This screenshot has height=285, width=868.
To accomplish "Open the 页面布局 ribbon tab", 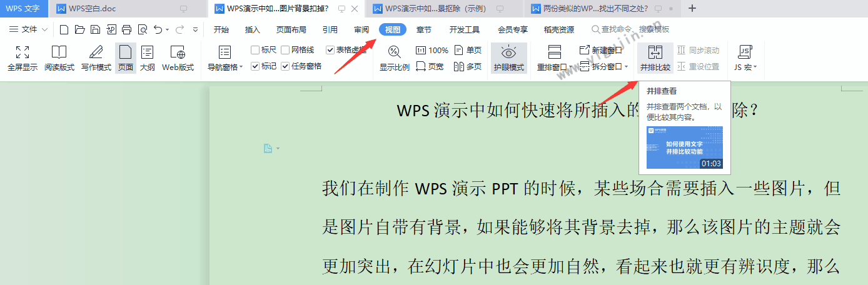I will coord(291,29).
